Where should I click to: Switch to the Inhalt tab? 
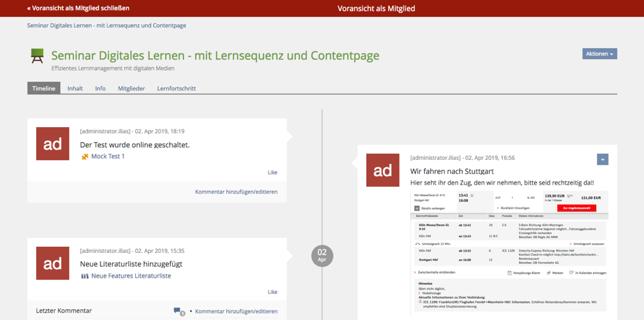75,88
